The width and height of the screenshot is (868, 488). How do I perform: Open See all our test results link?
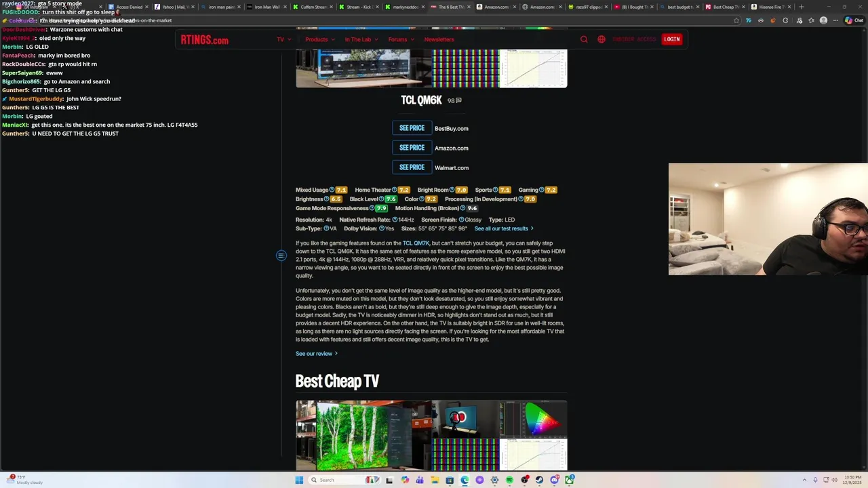504,228
